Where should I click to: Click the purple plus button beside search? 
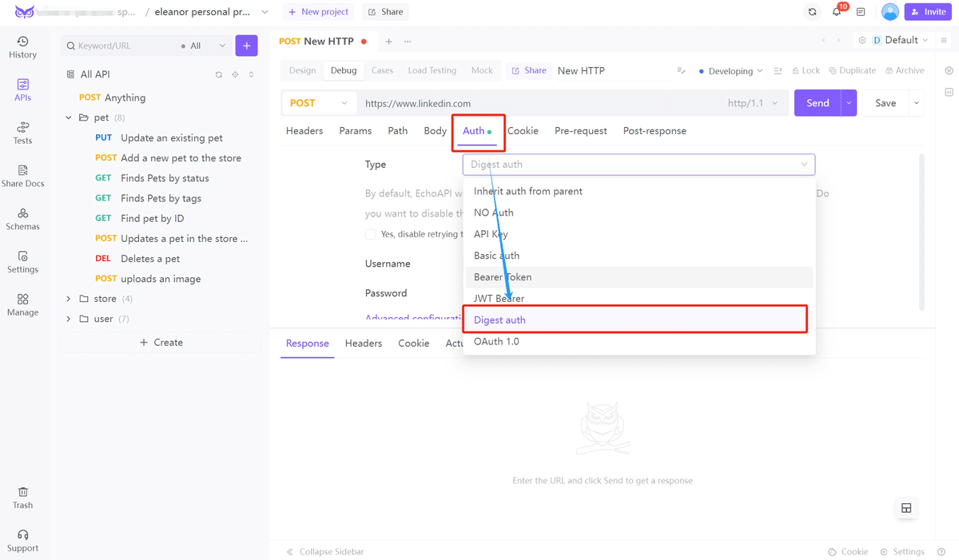point(246,46)
